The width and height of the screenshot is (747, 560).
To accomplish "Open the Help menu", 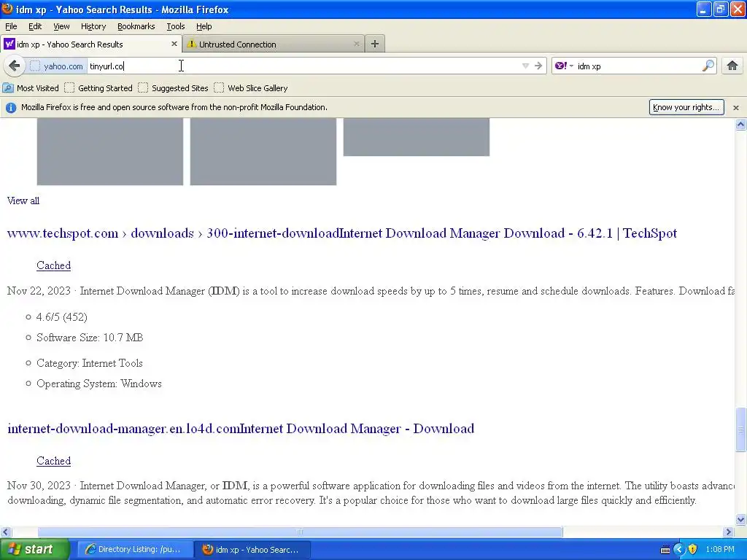I will click(x=204, y=26).
